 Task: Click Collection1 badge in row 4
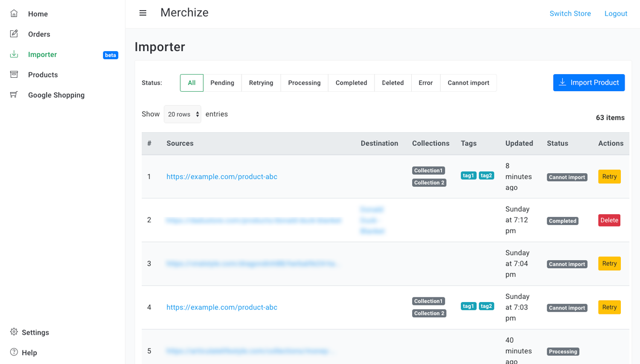tap(429, 301)
